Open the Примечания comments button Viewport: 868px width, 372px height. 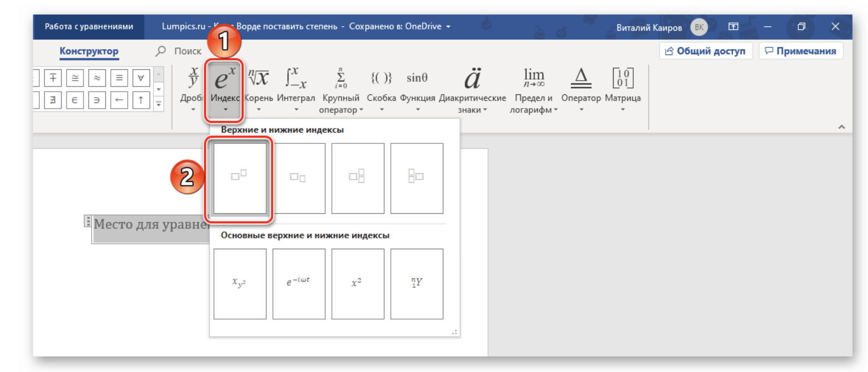[x=800, y=51]
